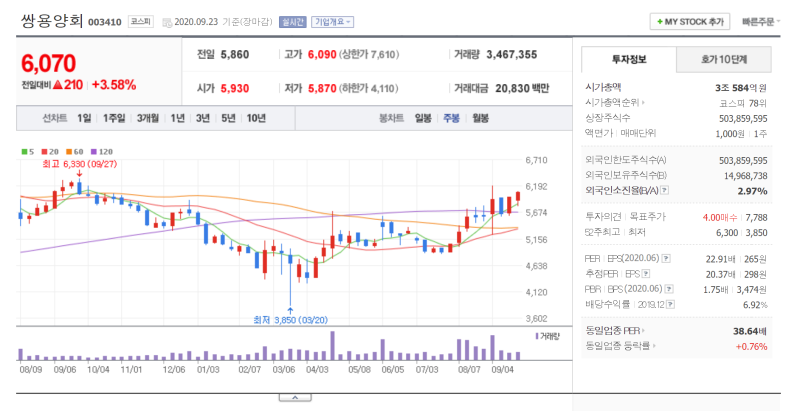
Task: Open 시가총액순위 ranking link
Action: tap(615, 103)
